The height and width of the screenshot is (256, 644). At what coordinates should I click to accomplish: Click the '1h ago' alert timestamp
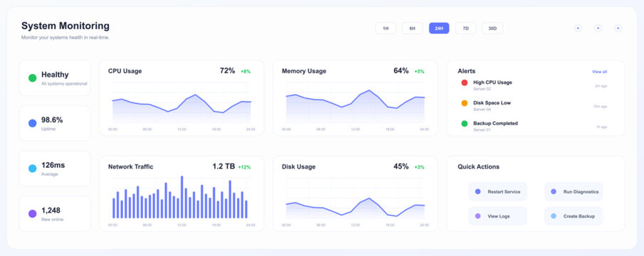(602, 127)
